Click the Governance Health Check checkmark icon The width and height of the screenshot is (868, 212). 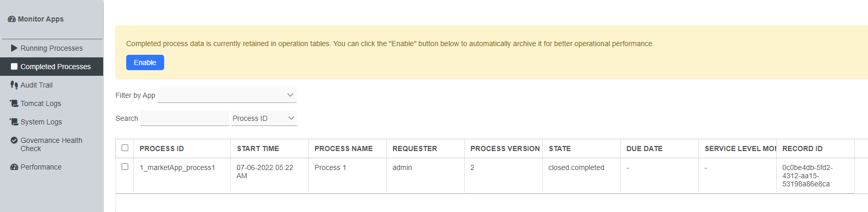point(14,140)
